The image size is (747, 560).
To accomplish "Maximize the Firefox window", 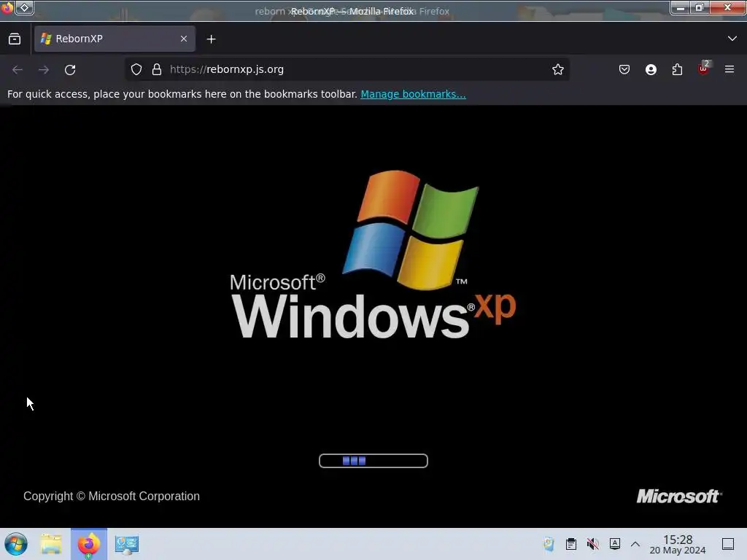I will point(700,7).
